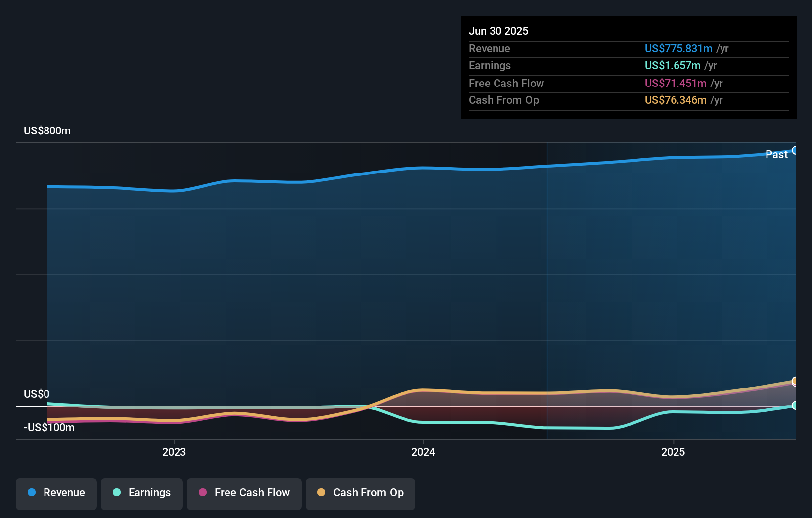
Task: Click the orange Cash From Op legend dot
Action: click(x=321, y=493)
